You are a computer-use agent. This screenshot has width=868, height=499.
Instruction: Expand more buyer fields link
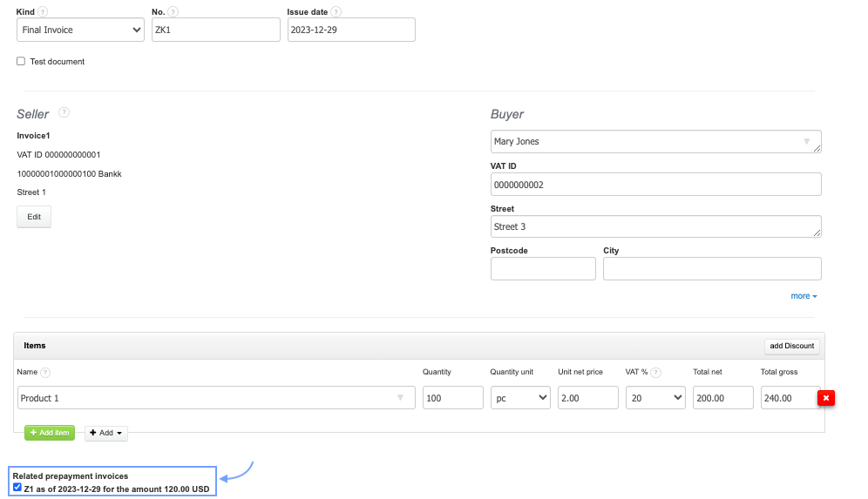(804, 296)
